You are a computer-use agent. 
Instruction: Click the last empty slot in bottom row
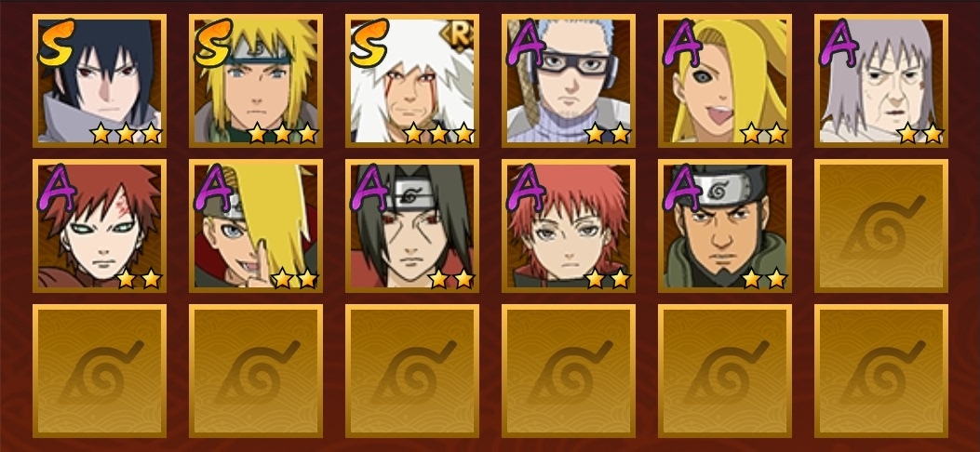[880, 371]
